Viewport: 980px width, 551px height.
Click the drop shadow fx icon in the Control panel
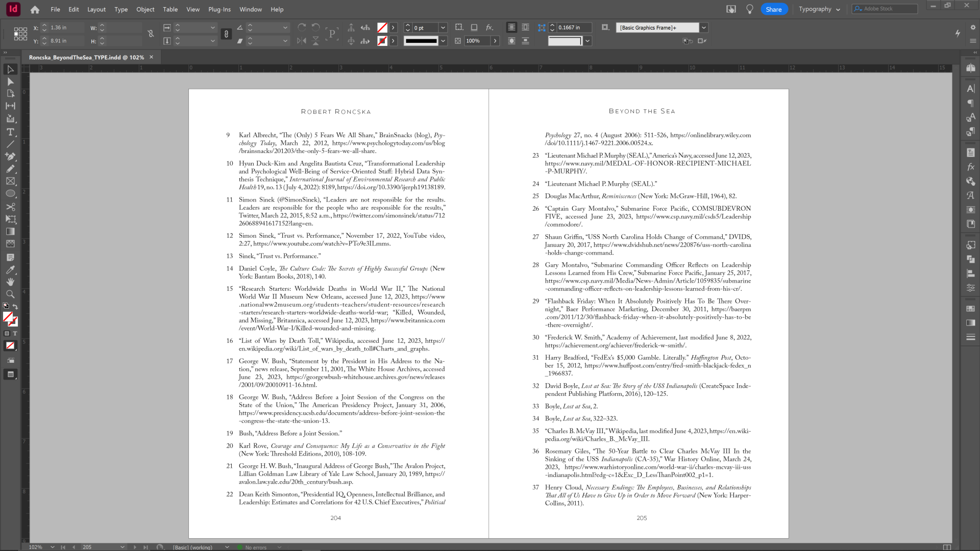click(489, 28)
